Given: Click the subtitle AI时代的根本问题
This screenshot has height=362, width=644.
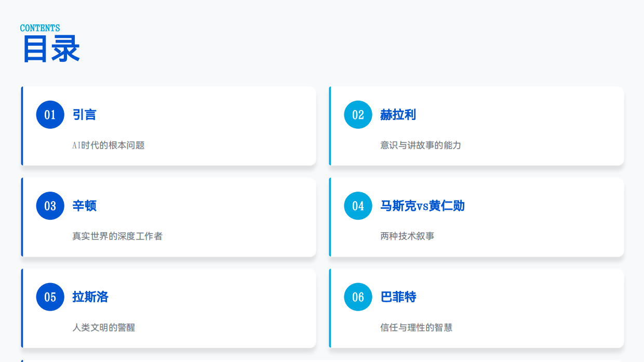Looking at the screenshot, I should (x=109, y=145).
